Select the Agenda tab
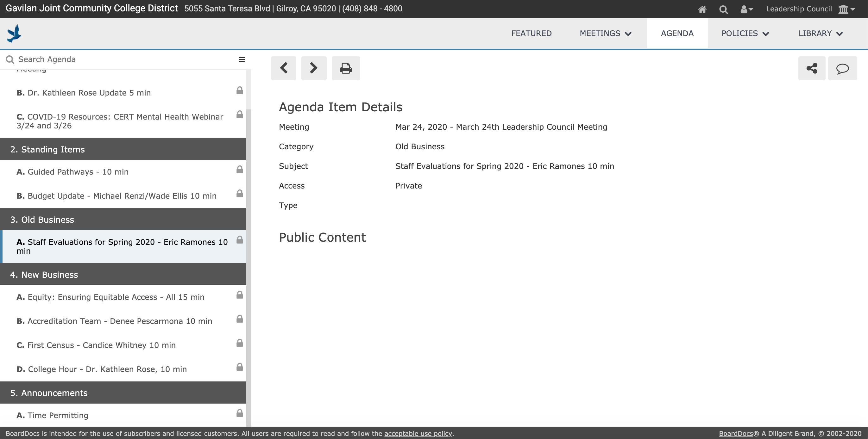The height and width of the screenshot is (439, 868). [677, 33]
